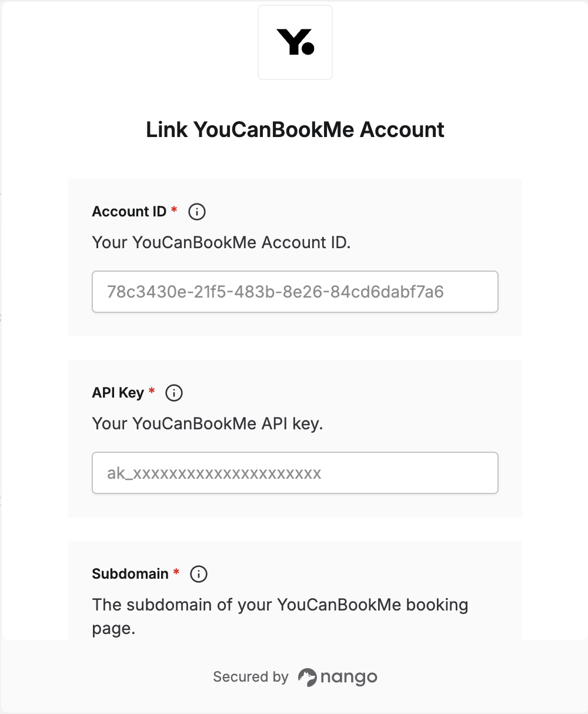The width and height of the screenshot is (588, 714).
Task: Click the Account ID field label
Action: click(129, 212)
